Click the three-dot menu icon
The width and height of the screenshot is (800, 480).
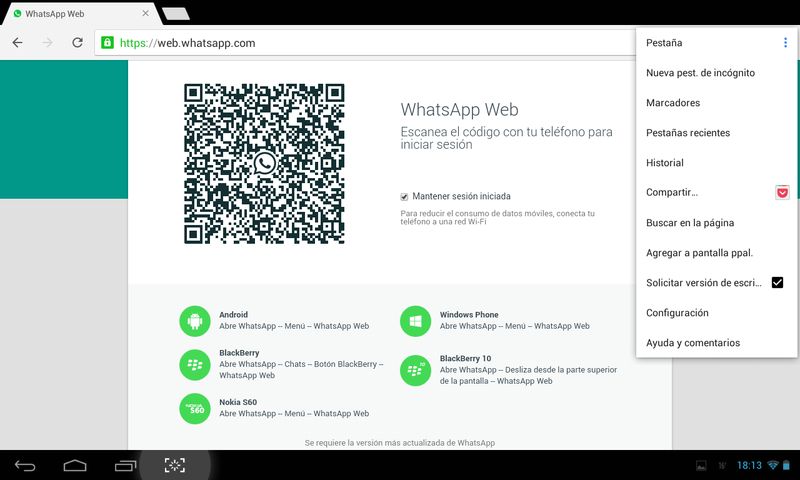point(785,43)
